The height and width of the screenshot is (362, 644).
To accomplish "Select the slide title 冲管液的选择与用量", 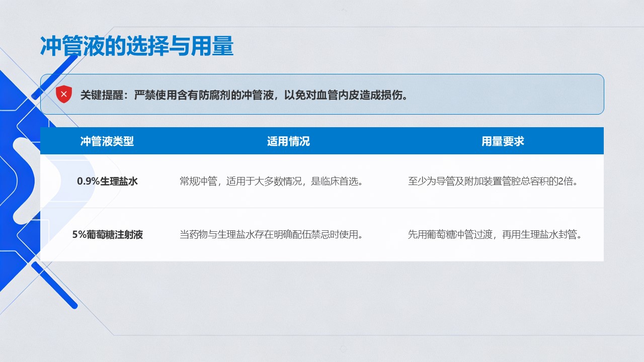I will (x=136, y=47).
